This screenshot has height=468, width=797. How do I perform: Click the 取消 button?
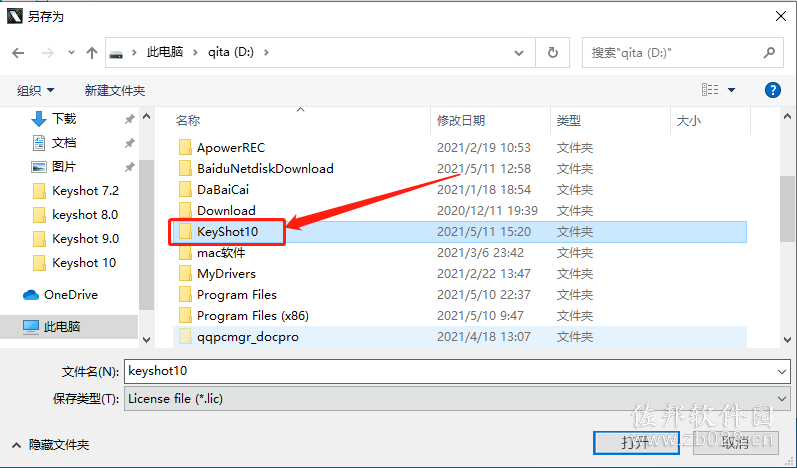click(735, 443)
